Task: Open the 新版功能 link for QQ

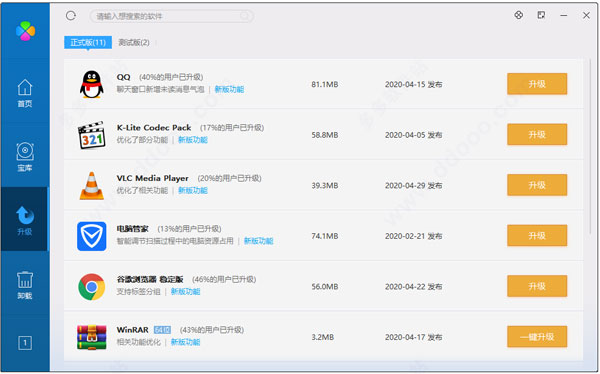Action: [229, 89]
